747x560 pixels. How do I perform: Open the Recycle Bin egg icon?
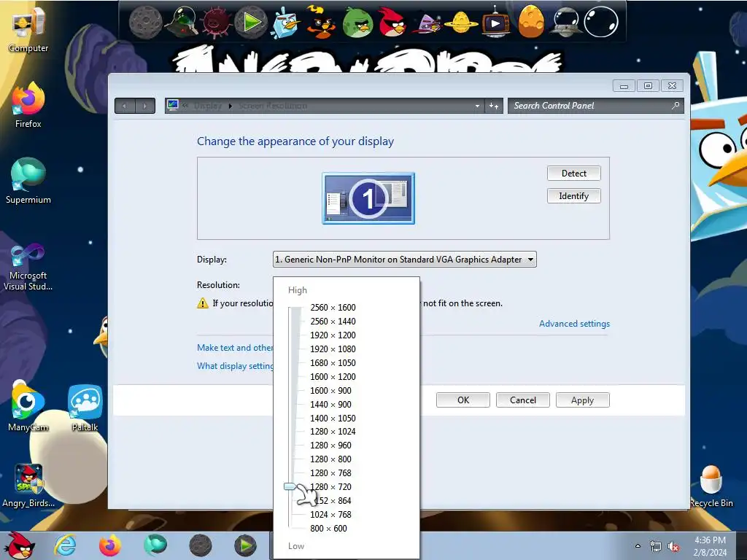point(711,486)
